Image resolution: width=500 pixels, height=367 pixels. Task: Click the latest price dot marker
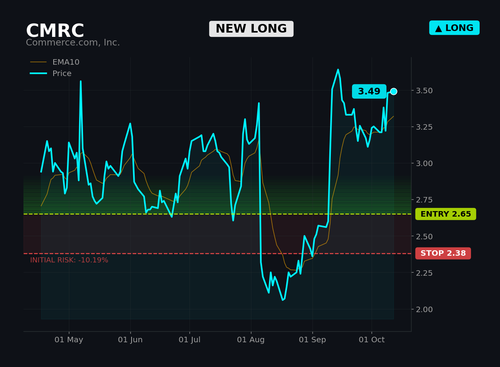[394, 91]
